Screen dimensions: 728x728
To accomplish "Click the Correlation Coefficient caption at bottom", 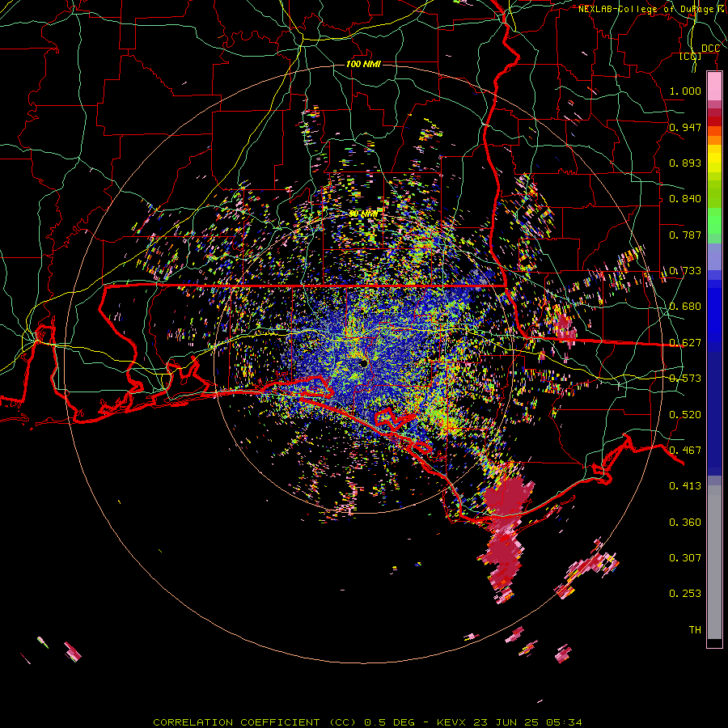I will 367,722.
